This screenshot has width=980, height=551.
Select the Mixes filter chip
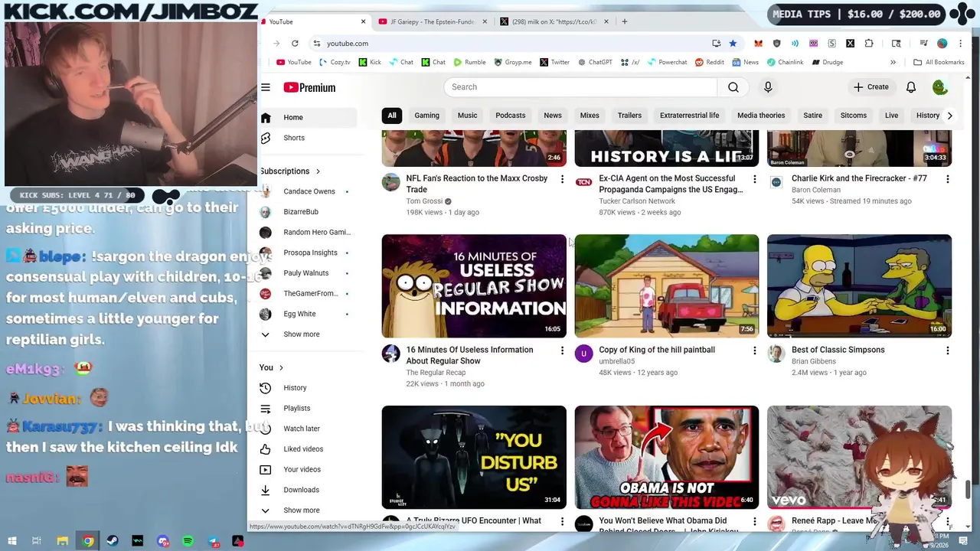pyautogui.click(x=590, y=116)
